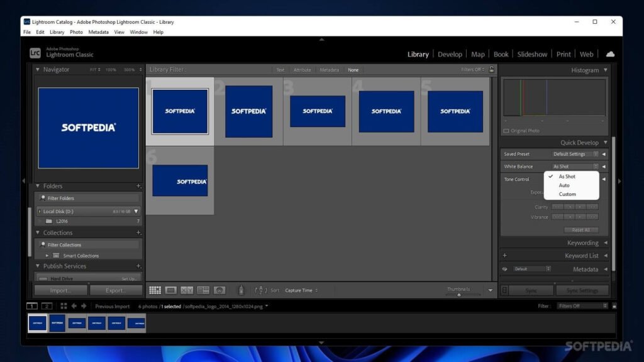Click the right panel vertical scrollbar
The image size is (644, 362).
pos(614,203)
